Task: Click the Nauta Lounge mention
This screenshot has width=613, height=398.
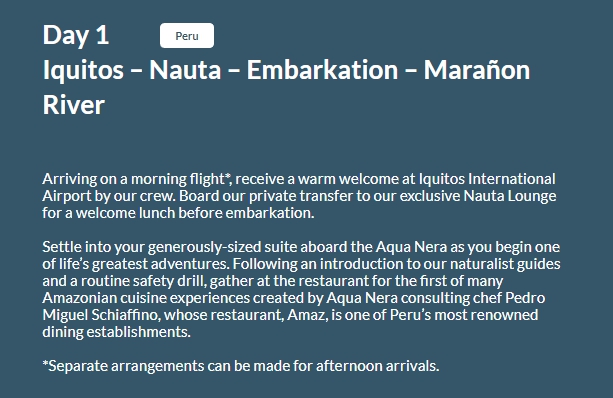Action: (510, 196)
